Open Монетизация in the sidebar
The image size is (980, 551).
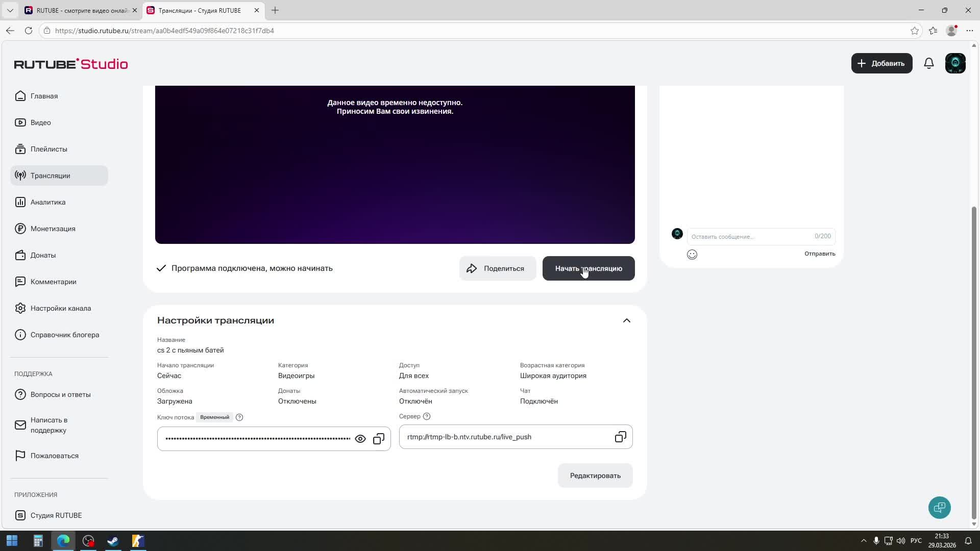53,229
